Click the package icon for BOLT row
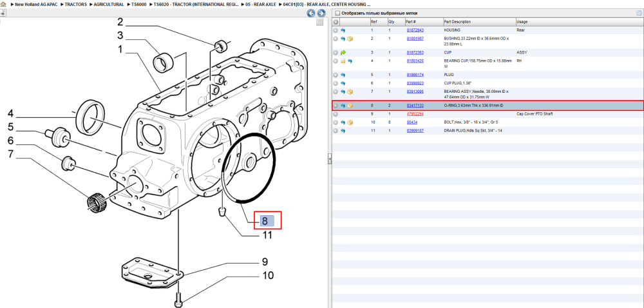The image size is (644, 308). [x=350, y=122]
